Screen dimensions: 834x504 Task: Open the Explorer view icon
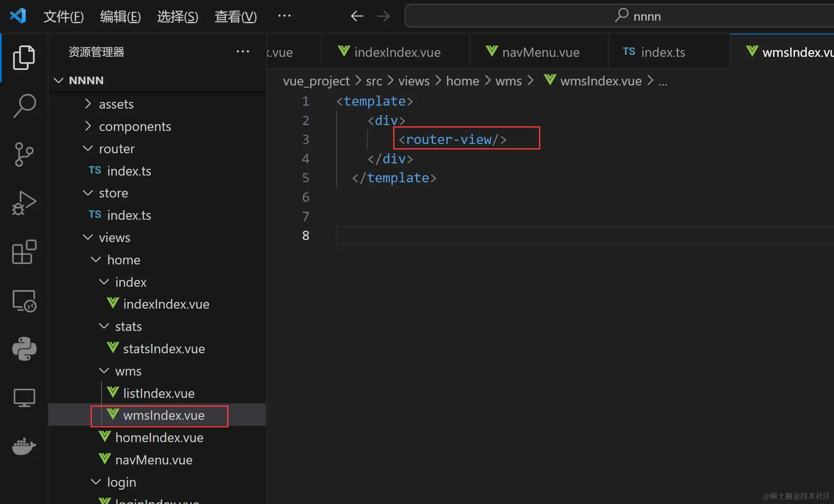click(24, 58)
